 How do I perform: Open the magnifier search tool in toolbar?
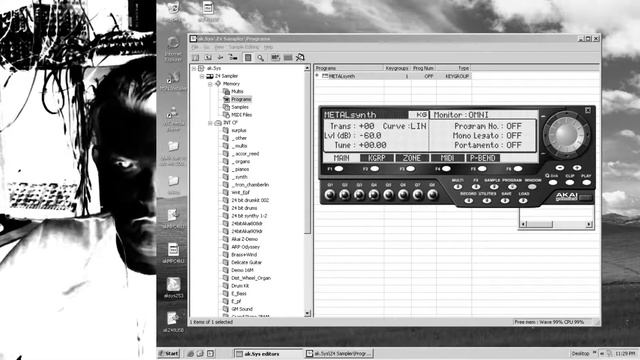[x=260, y=58]
